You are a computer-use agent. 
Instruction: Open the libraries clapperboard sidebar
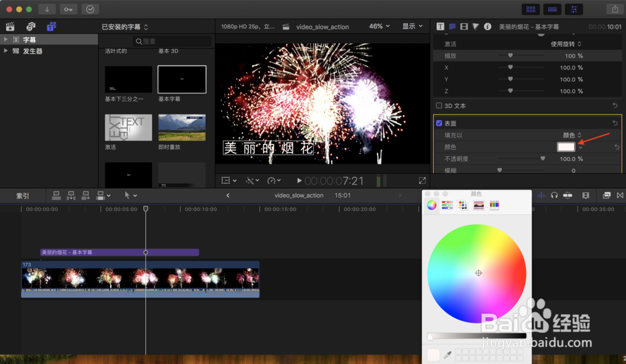click(10, 27)
